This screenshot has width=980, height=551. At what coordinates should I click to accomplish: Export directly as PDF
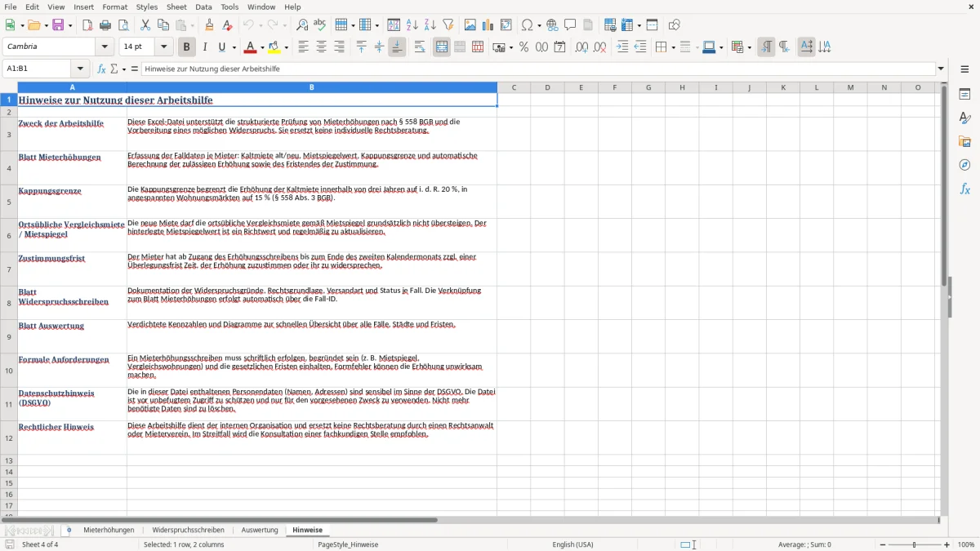point(87,25)
